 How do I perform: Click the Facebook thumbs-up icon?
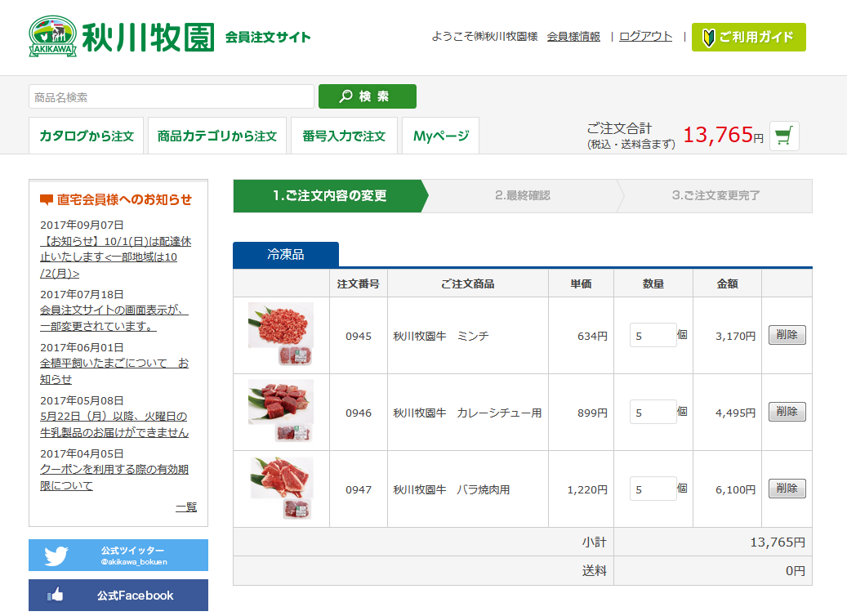pyautogui.click(x=55, y=595)
